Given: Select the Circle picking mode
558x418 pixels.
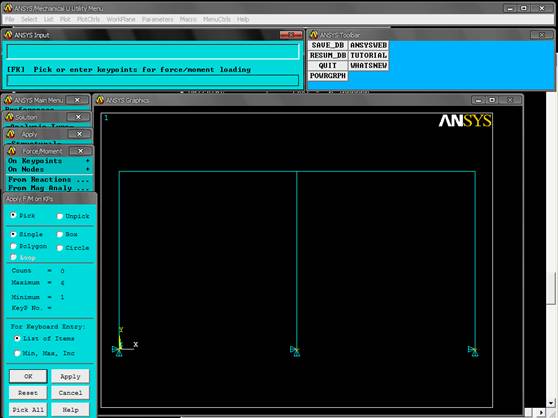Looking at the screenshot, I should 60,248.
